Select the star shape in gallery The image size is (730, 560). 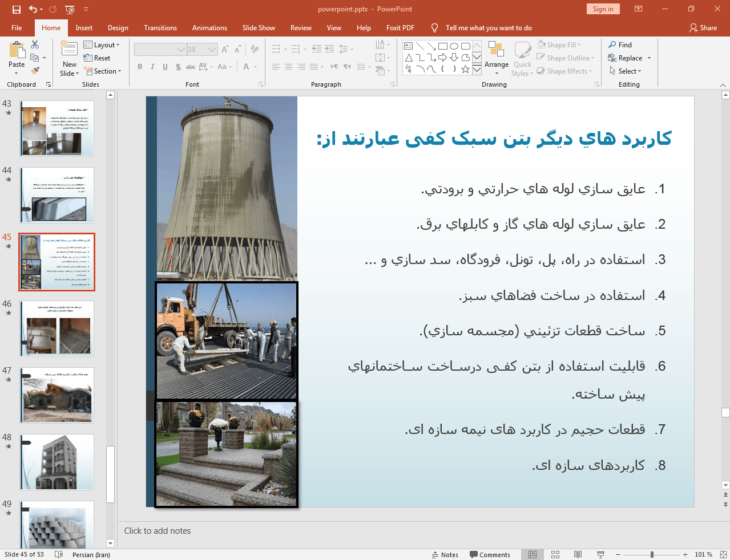pos(466,69)
